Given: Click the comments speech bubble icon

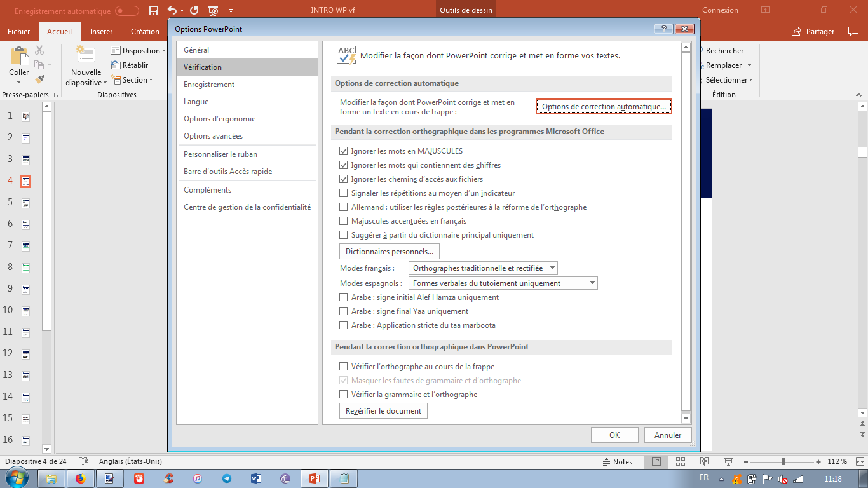Looking at the screenshot, I should tap(853, 31).
